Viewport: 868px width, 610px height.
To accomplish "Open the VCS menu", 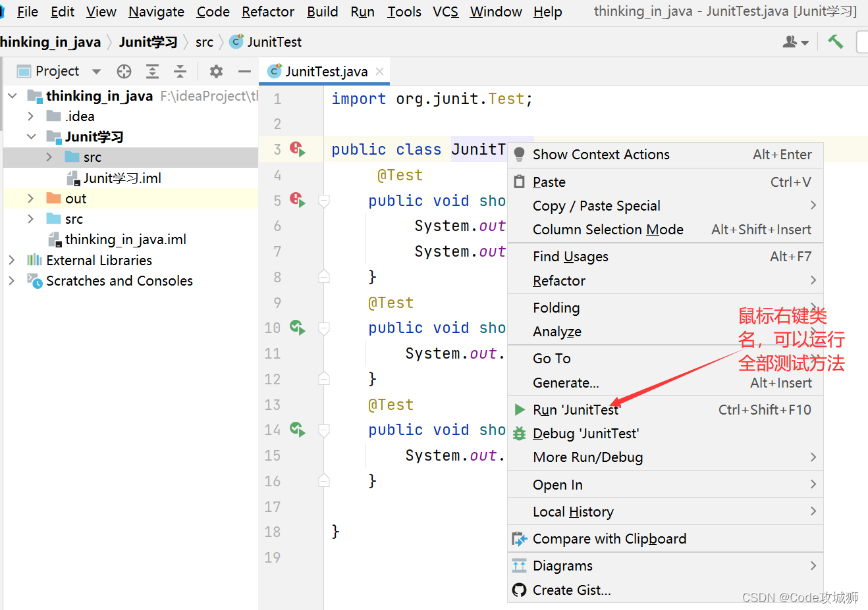I will 446,12.
